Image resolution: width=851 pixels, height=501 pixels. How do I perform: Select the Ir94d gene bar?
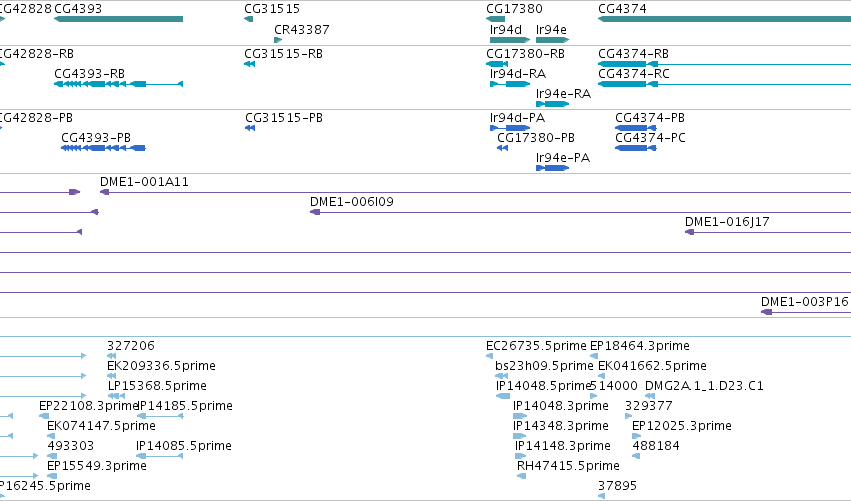click(x=510, y=40)
